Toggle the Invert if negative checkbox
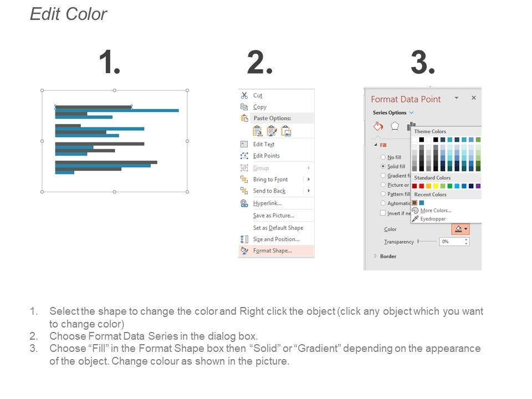 (383, 213)
